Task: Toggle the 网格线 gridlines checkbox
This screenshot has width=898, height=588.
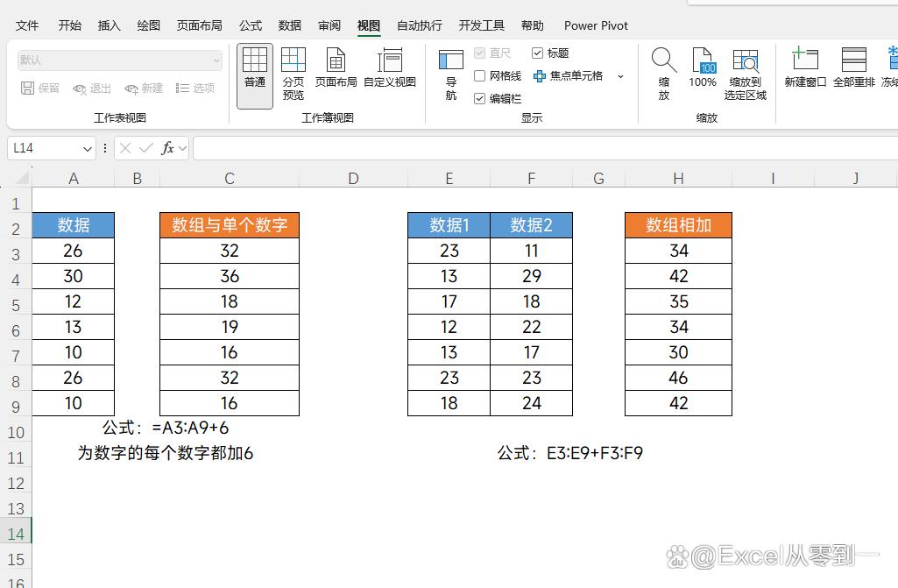Action: [480, 76]
